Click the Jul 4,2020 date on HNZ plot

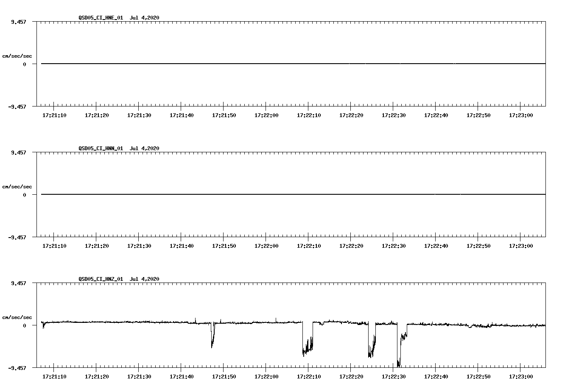tap(145, 279)
